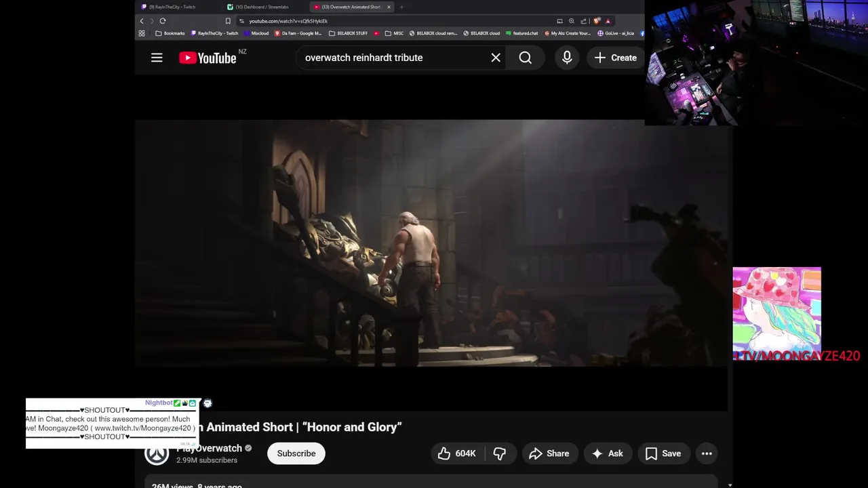Clear the search box with the X
The height and width of the screenshot is (488, 868).
point(496,58)
